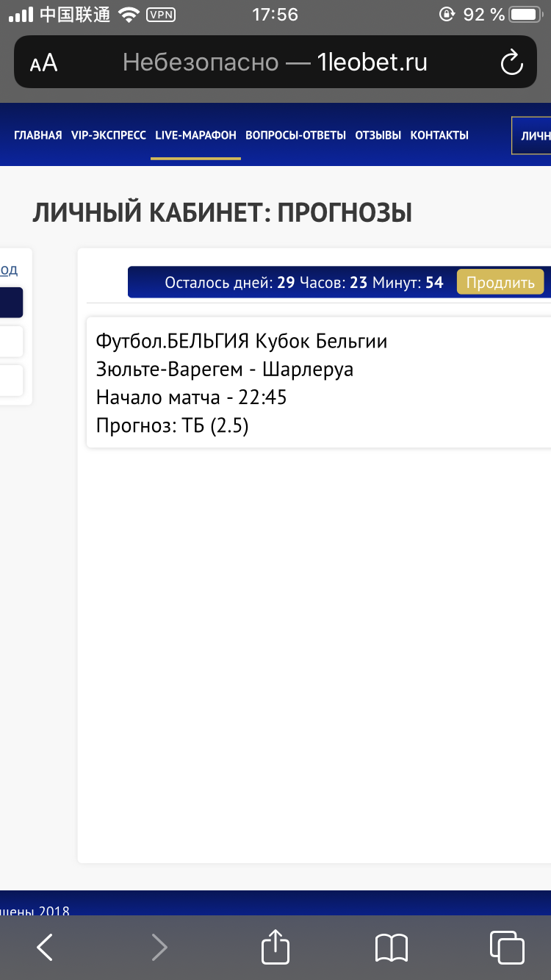Select the LIVE-МАРАФОН menu item

(x=196, y=135)
